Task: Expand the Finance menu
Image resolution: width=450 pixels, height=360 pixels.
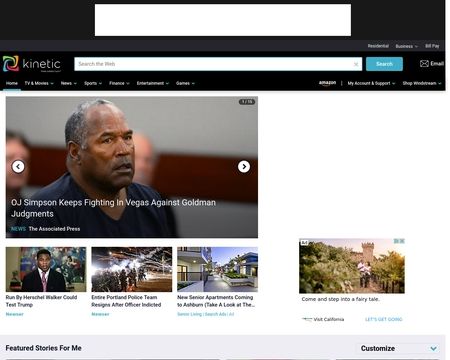Action: [x=119, y=83]
